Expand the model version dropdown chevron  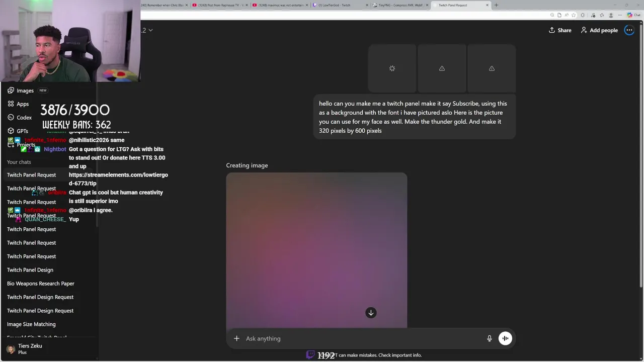click(x=150, y=30)
